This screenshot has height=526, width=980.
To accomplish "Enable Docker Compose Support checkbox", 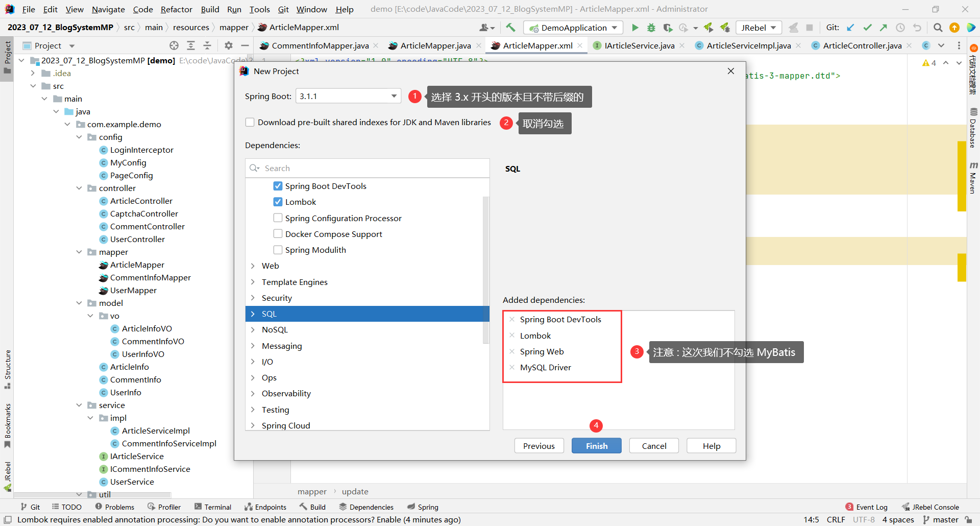I will [278, 234].
